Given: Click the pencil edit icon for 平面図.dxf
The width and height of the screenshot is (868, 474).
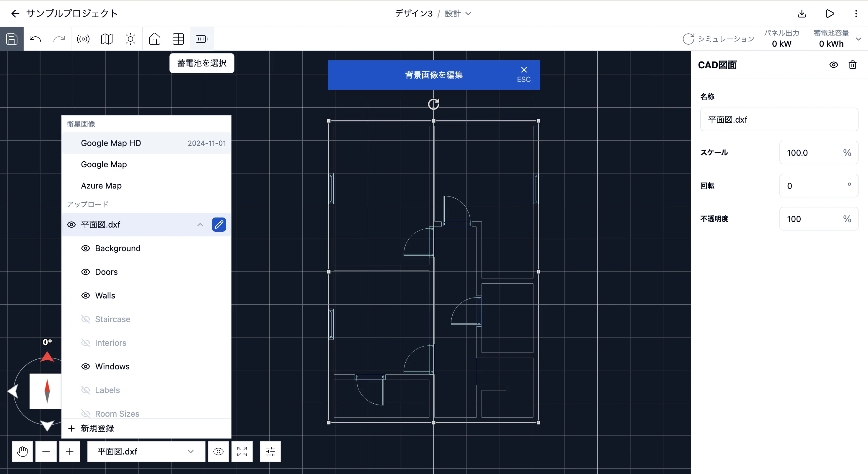Looking at the screenshot, I should click(219, 225).
